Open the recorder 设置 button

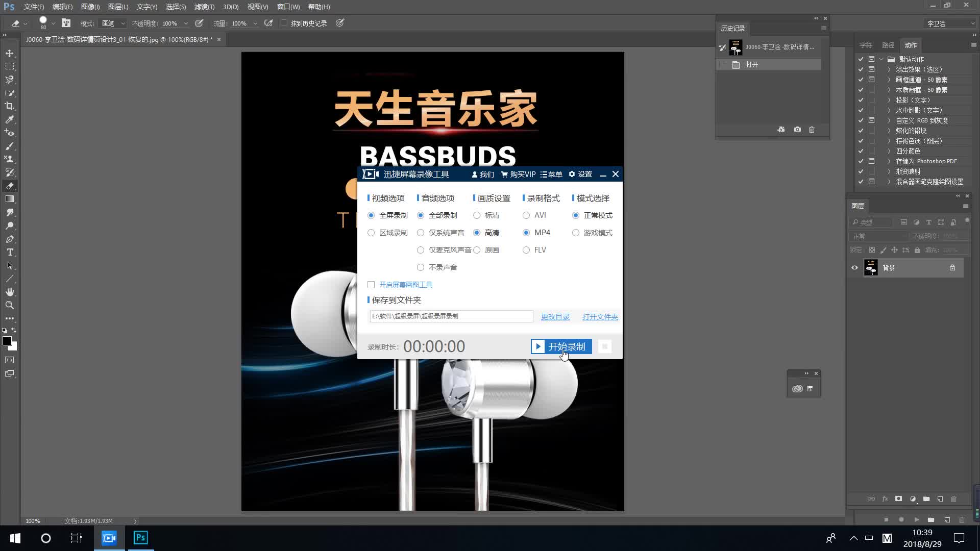pyautogui.click(x=580, y=174)
